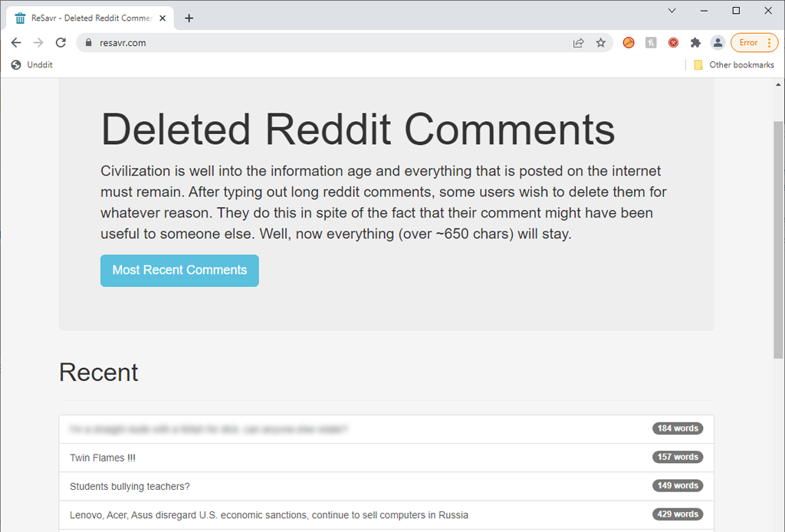Click the Most Recent Comments button
Screen dimensions: 785x532
(x=179, y=270)
